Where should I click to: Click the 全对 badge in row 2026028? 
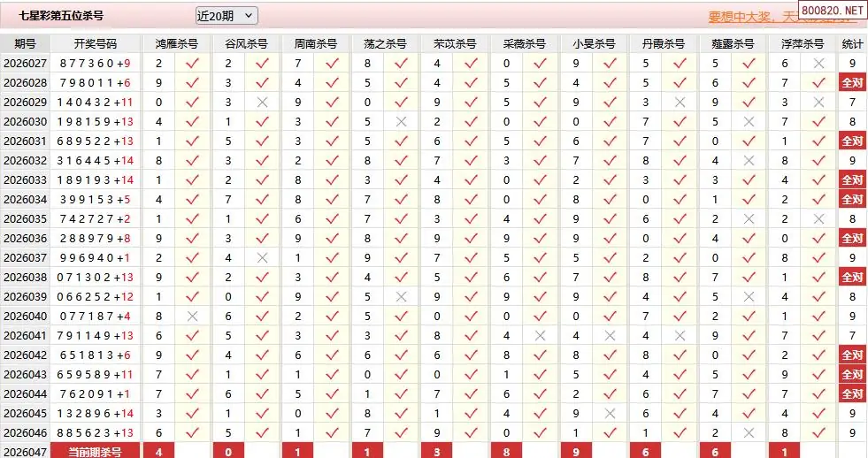point(852,82)
